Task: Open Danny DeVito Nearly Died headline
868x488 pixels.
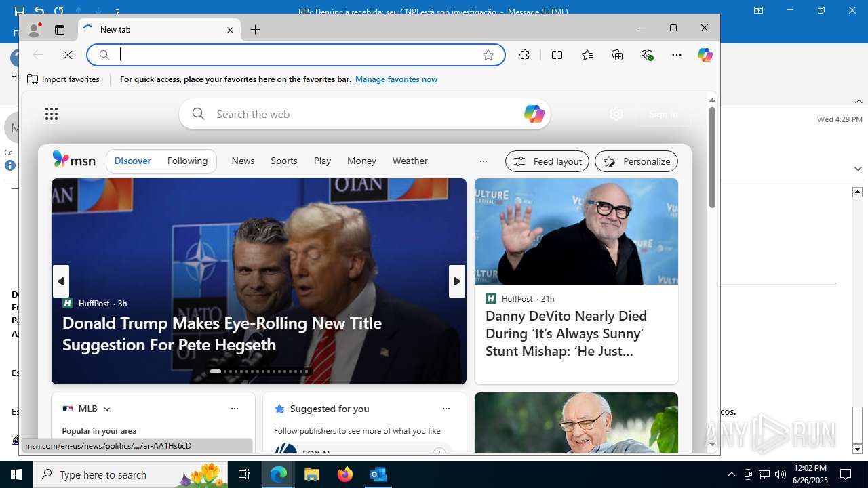Action: pyautogui.click(x=566, y=333)
